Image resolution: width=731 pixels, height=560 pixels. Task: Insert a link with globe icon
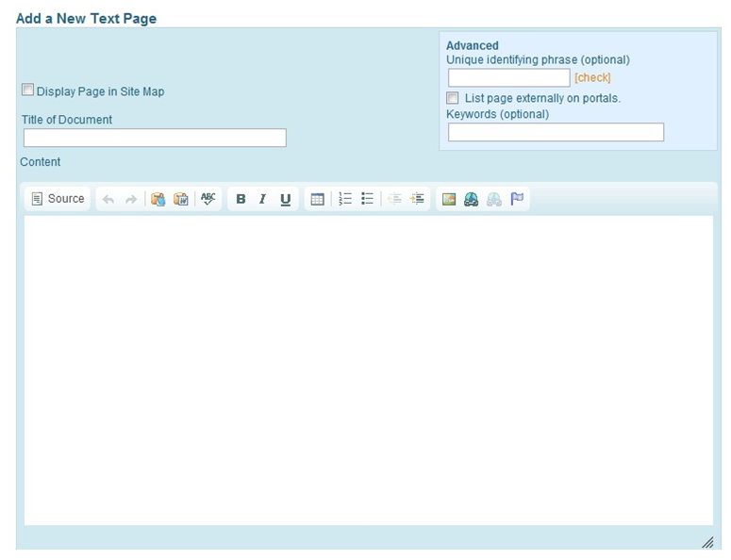472,199
